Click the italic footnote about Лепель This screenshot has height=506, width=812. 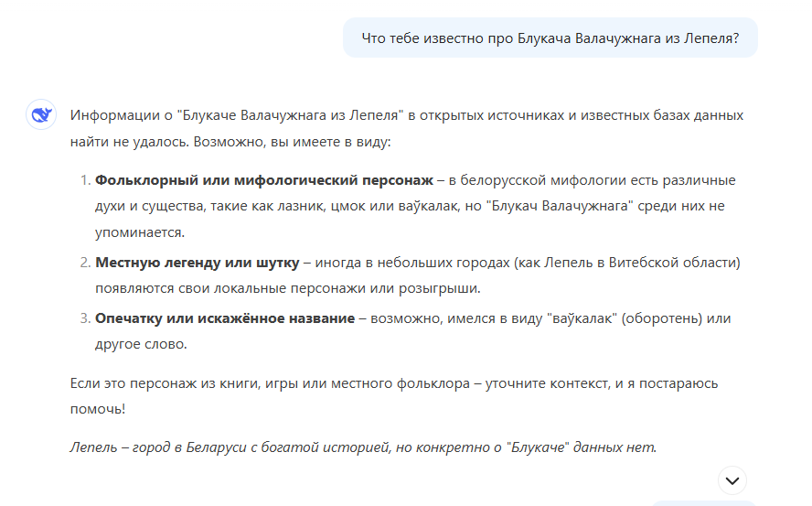[x=363, y=447]
